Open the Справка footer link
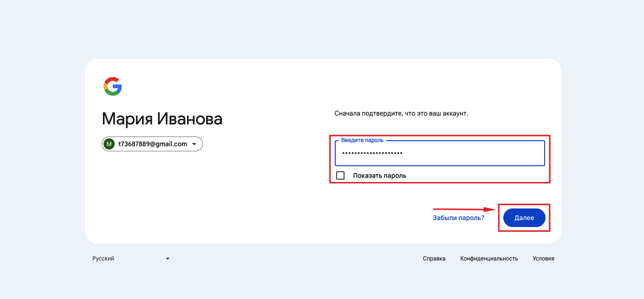 click(x=434, y=259)
